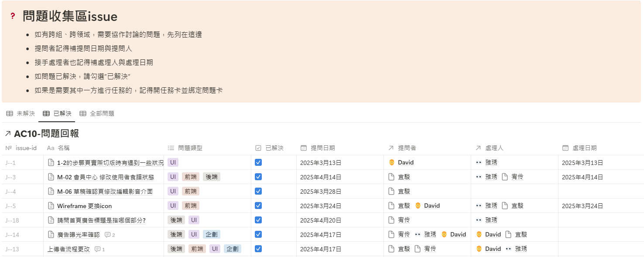This screenshot has height=257, width=644.
Task: Click the 2025年4月20日 date cell
Action: pos(321,220)
